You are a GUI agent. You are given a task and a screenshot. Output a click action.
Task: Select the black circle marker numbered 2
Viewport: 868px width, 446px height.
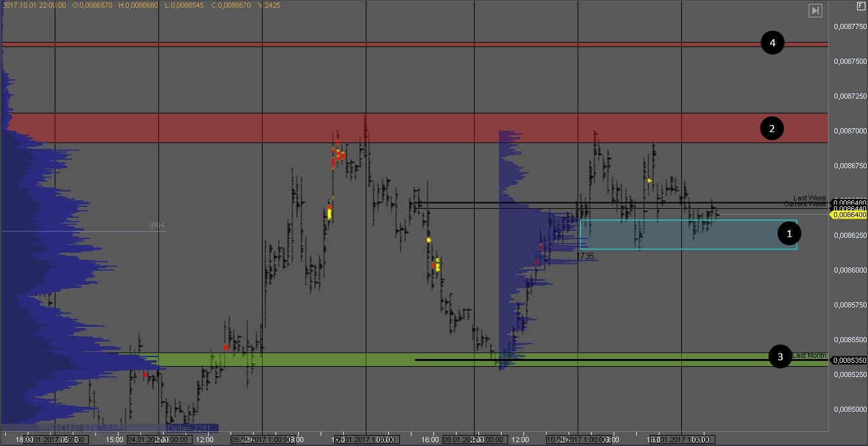(x=772, y=128)
